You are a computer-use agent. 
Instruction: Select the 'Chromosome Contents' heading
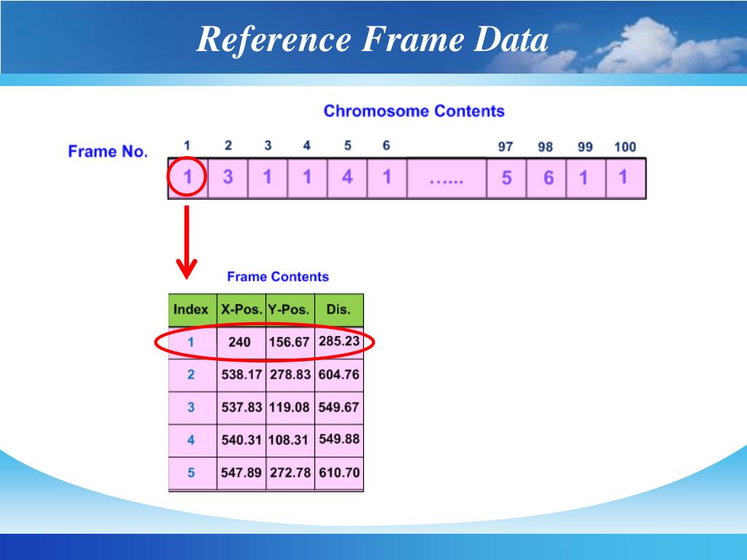[x=414, y=111]
